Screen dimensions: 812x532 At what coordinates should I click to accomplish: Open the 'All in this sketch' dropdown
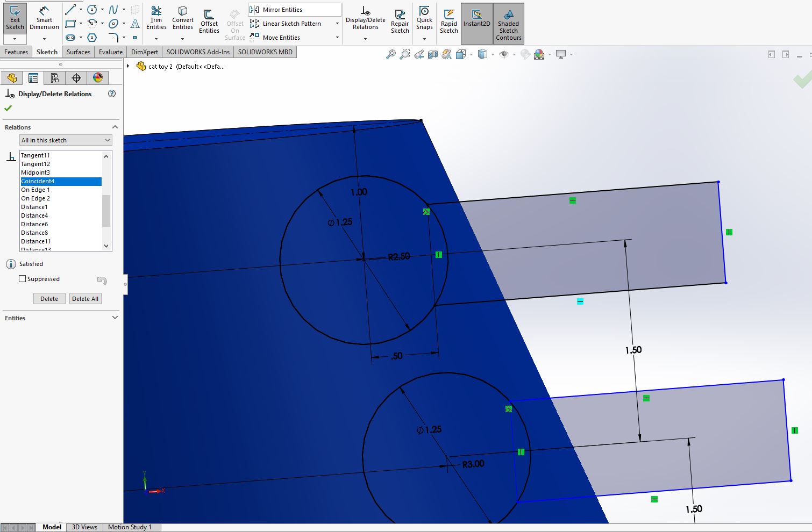coord(66,140)
